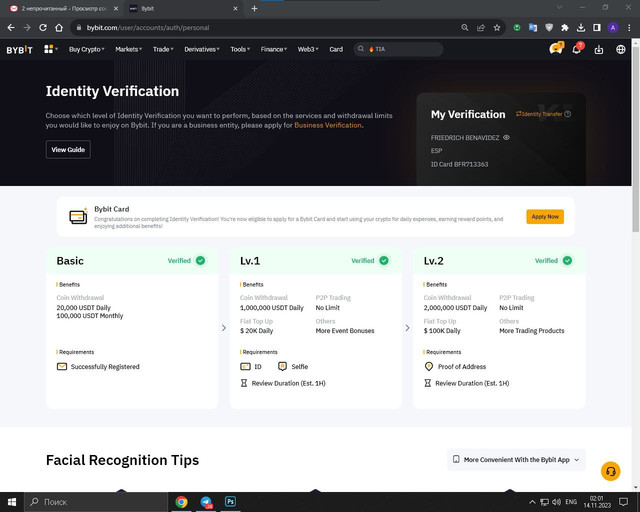Click the View Guide button
Image resolution: width=640 pixels, height=512 pixels.
(x=68, y=149)
